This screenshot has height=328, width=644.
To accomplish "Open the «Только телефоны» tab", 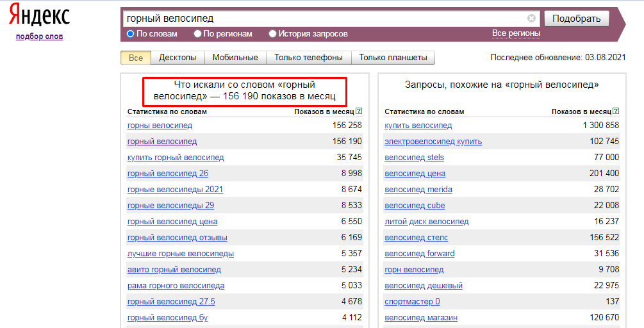I will coord(308,58).
